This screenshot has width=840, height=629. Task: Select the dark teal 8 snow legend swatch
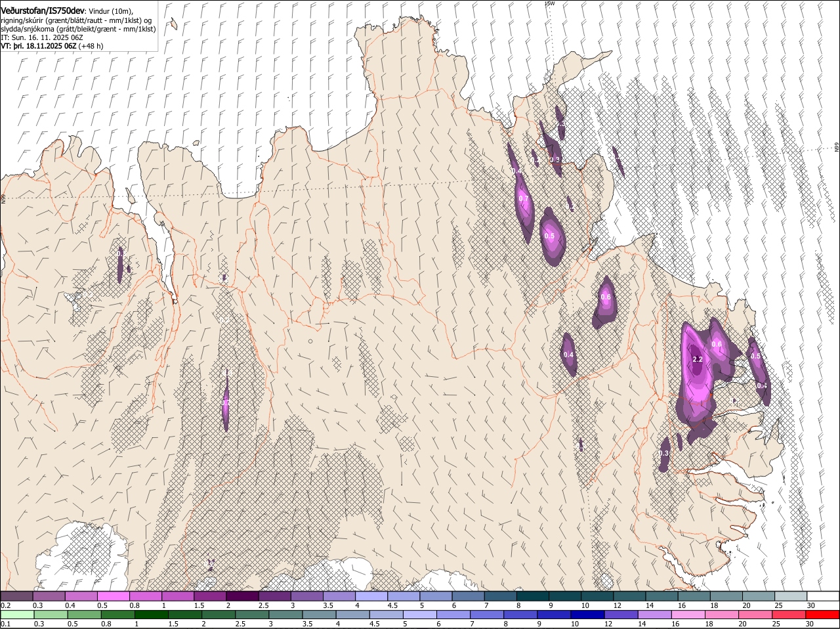532,596
